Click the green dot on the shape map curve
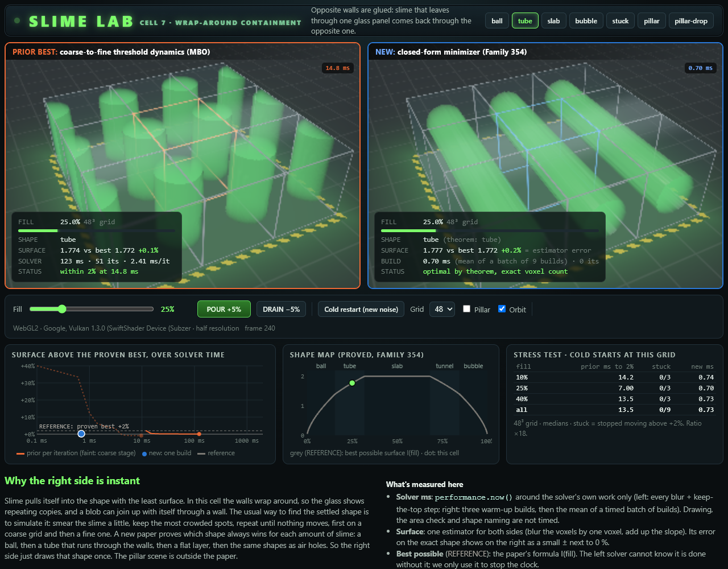This screenshot has width=728, height=569. pos(352,383)
